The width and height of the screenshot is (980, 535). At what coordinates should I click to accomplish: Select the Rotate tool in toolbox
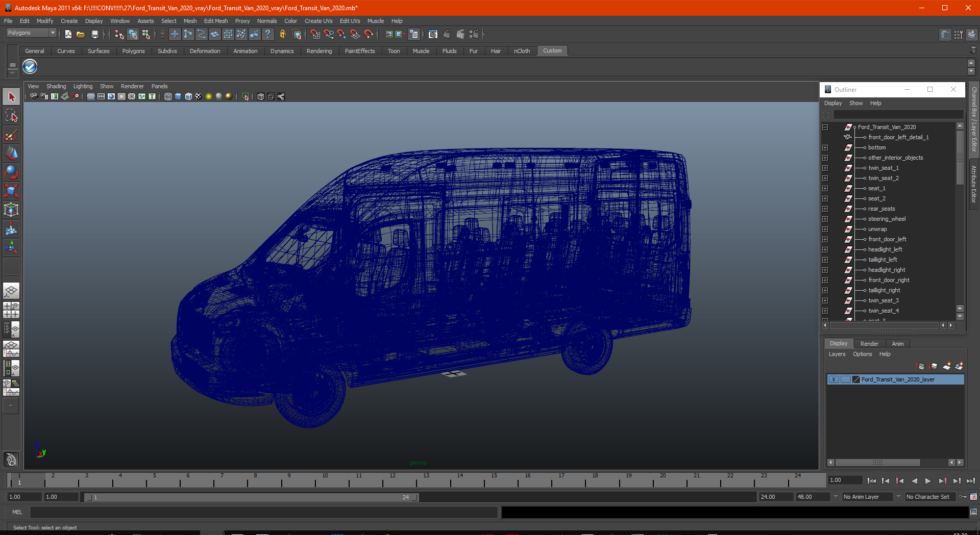[x=11, y=172]
